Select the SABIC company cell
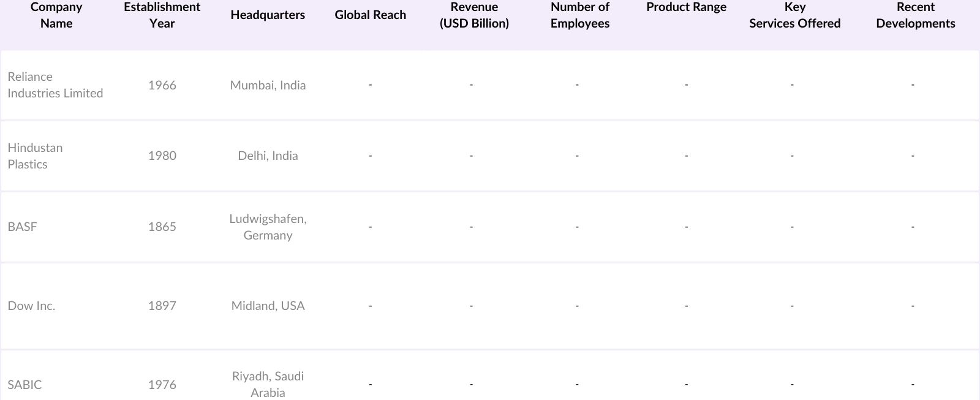The image size is (980, 400). [24, 385]
